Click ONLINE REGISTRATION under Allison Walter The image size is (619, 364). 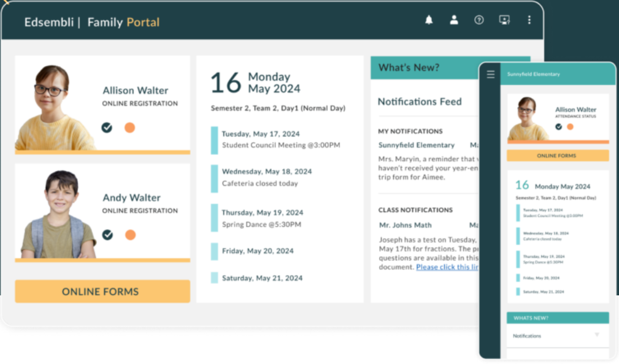[140, 104]
